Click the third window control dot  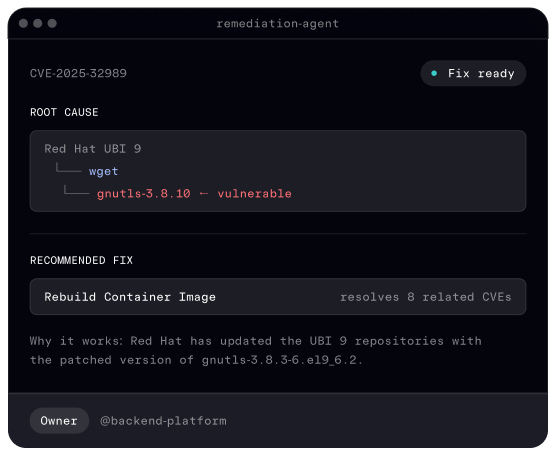[52, 23]
